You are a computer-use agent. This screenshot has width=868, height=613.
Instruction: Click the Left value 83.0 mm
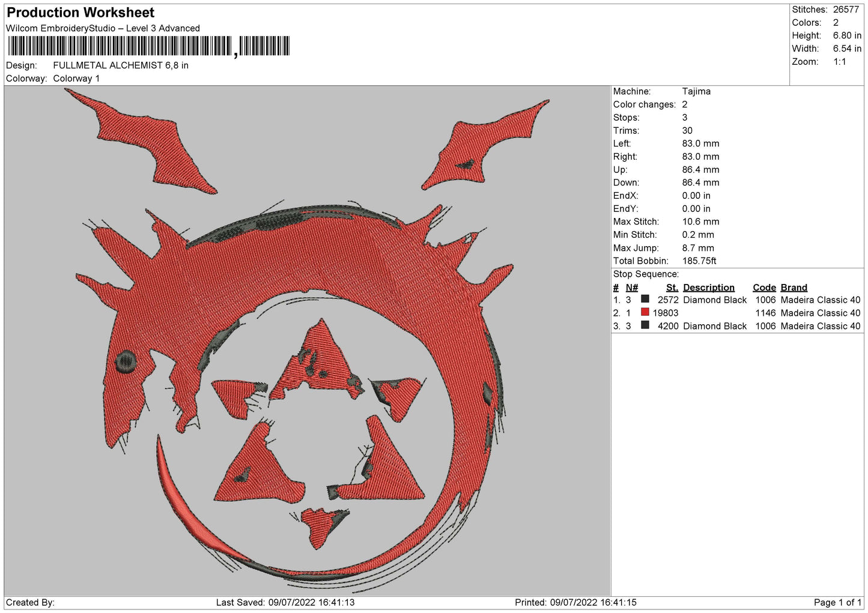700,143
